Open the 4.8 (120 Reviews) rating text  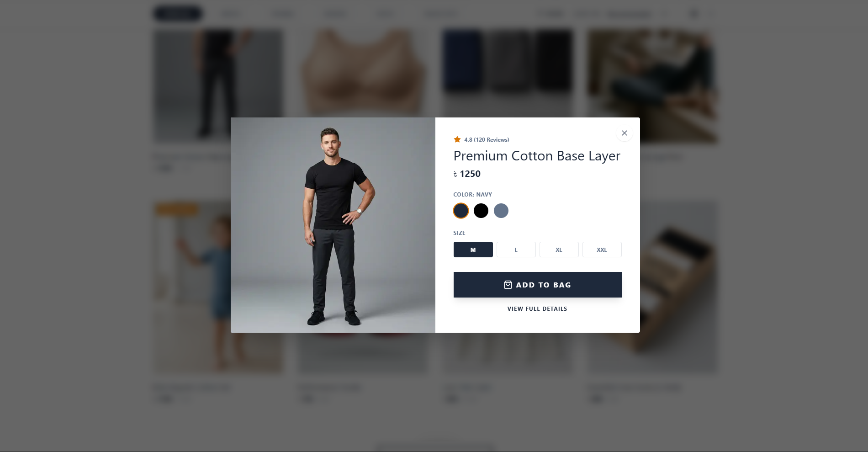click(487, 140)
